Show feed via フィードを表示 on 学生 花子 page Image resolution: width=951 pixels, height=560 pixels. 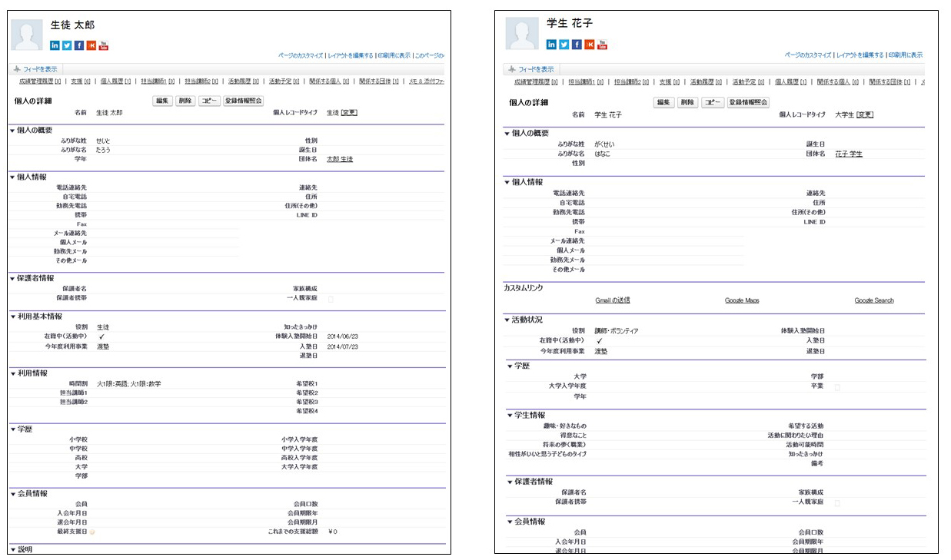530,69
